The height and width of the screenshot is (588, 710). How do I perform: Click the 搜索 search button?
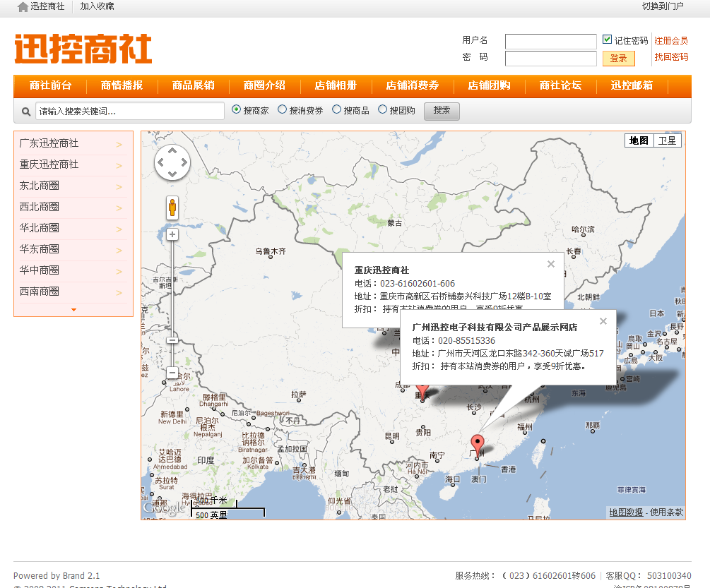point(442,111)
